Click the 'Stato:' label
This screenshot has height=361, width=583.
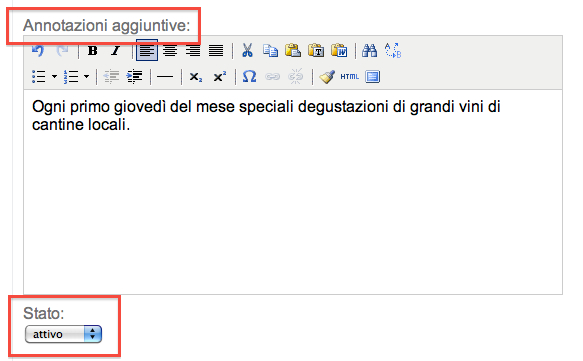(x=44, y=313)
